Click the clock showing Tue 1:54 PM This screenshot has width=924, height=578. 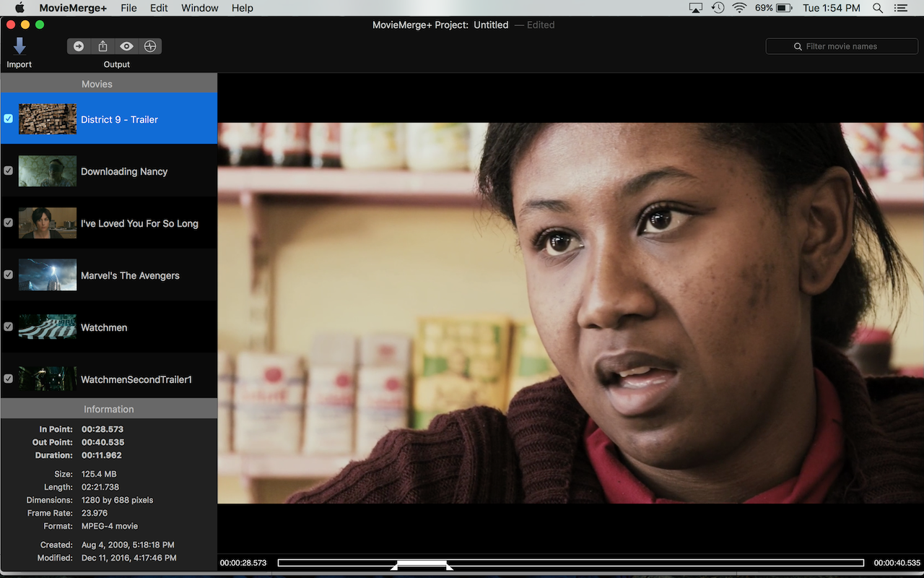tap(832, 8)
